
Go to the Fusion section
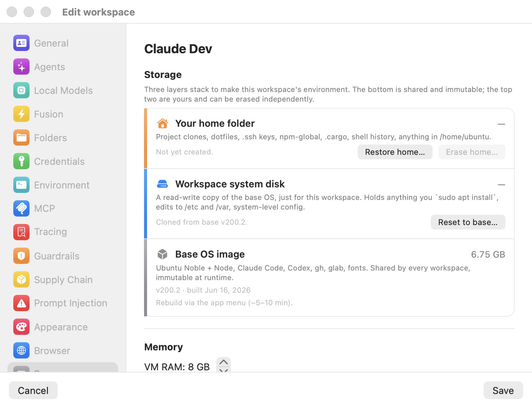(x=63, y=114)
